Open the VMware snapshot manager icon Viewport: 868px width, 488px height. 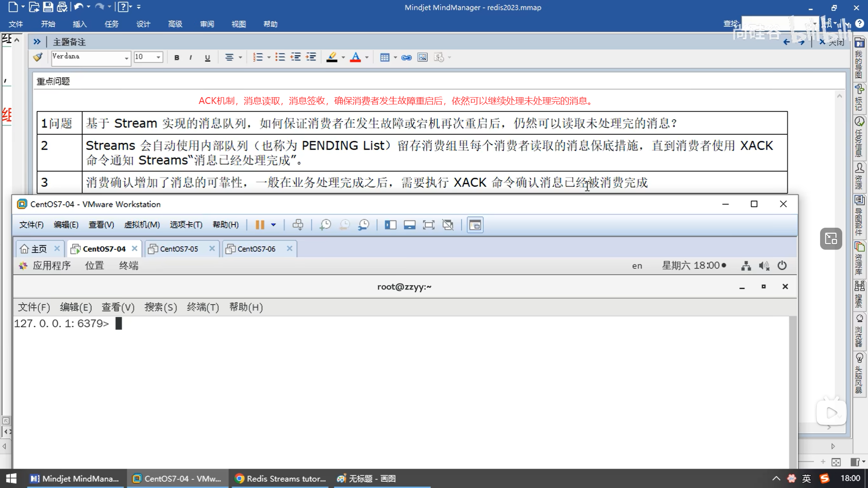pyautogui.click(x=363, y=225)
